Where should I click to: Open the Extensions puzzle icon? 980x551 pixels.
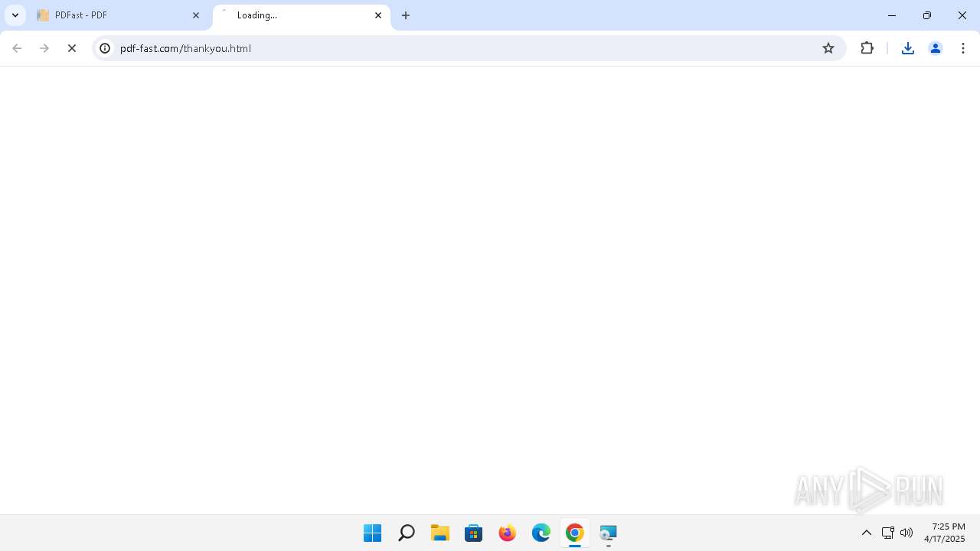867,48
